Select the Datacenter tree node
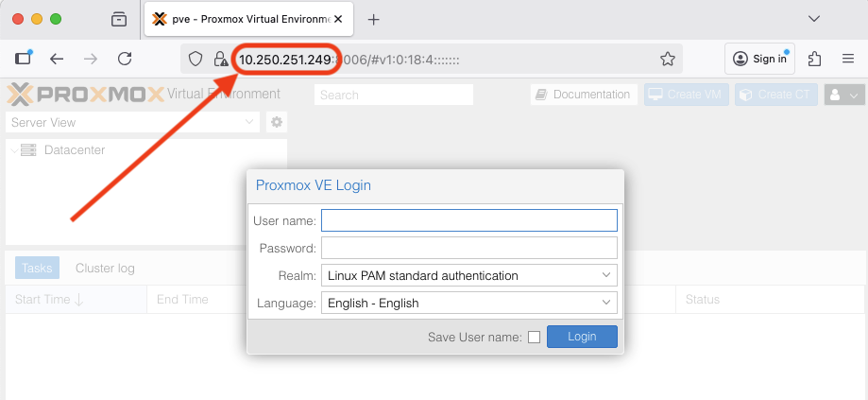 pos(74,149)
